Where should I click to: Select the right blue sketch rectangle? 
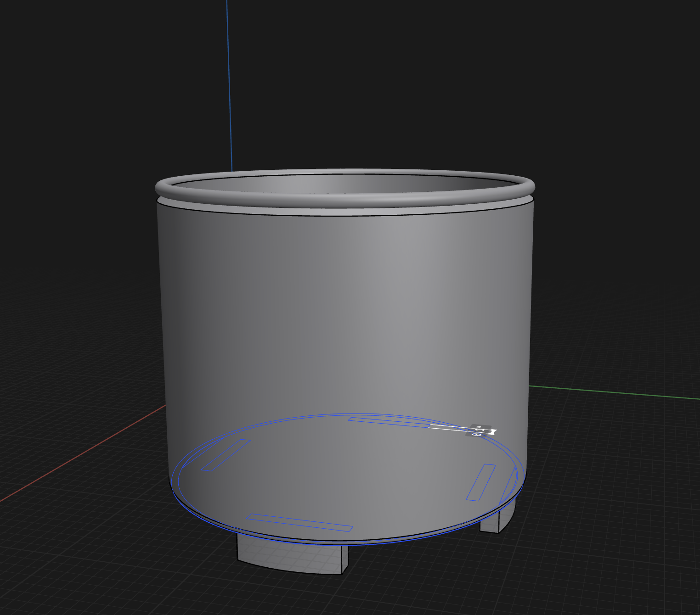tap(481, 482)
